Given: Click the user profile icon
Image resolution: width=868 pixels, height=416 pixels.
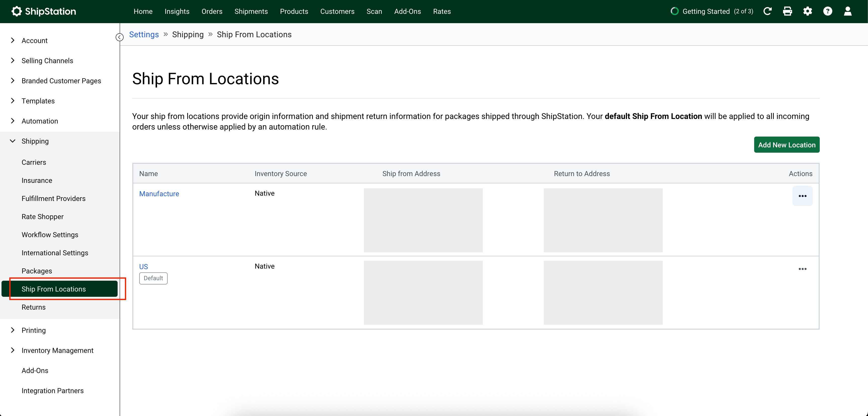Looking at the screenshot, I should [x=847, y=11].
